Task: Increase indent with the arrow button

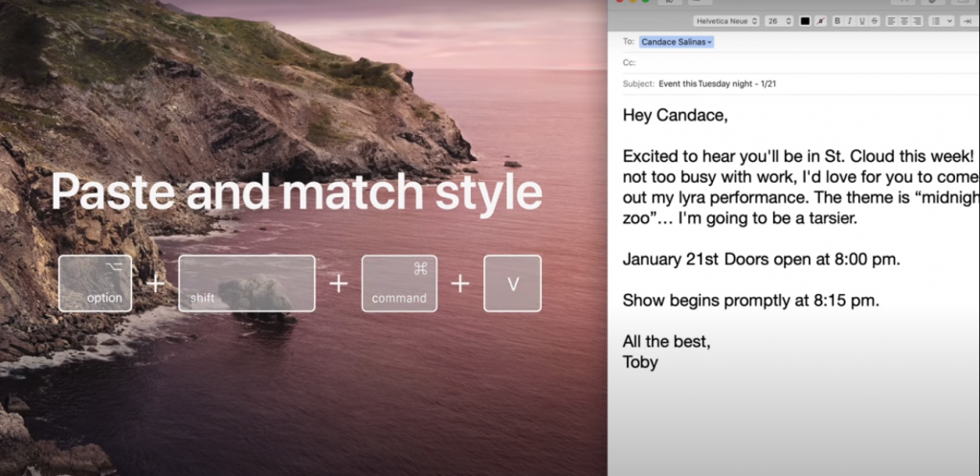Action: [967, 21]
